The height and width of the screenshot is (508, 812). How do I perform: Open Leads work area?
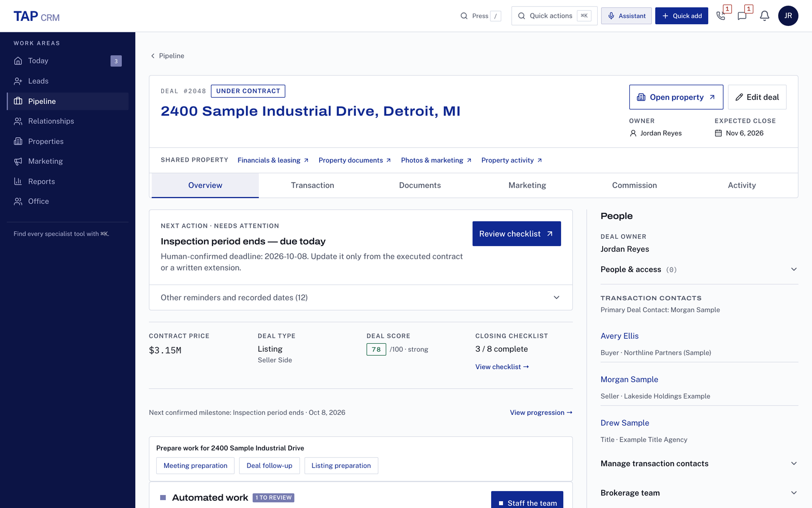pos(68,81)
